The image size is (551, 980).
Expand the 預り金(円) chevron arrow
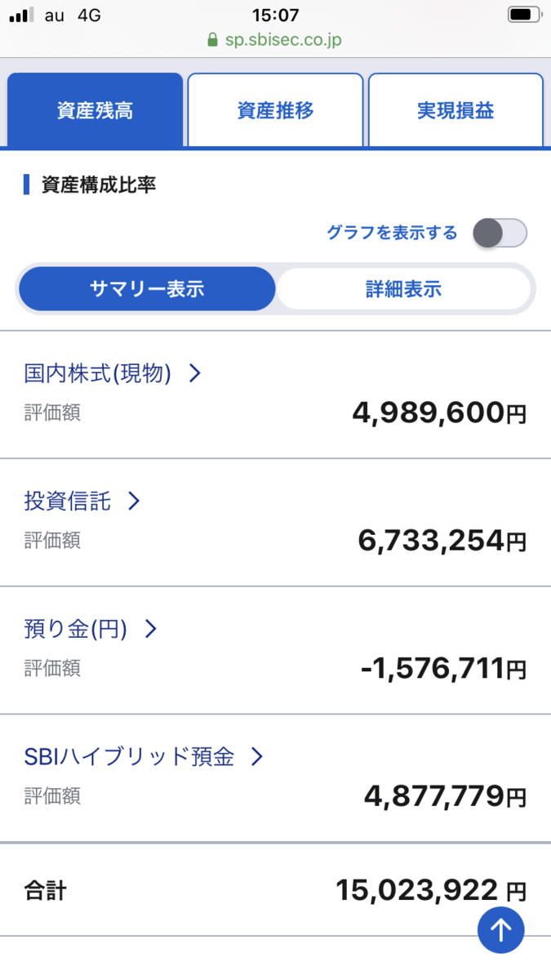(150, 629)
